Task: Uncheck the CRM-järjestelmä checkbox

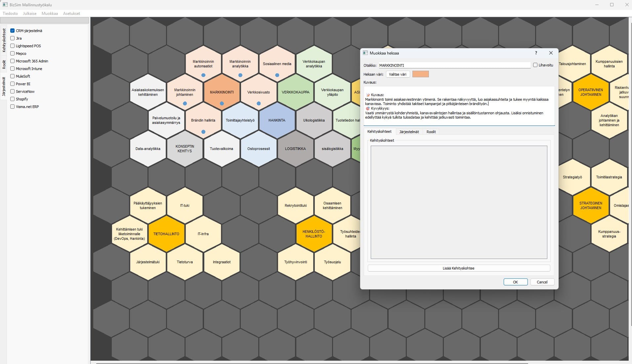Action: (13, 31)
